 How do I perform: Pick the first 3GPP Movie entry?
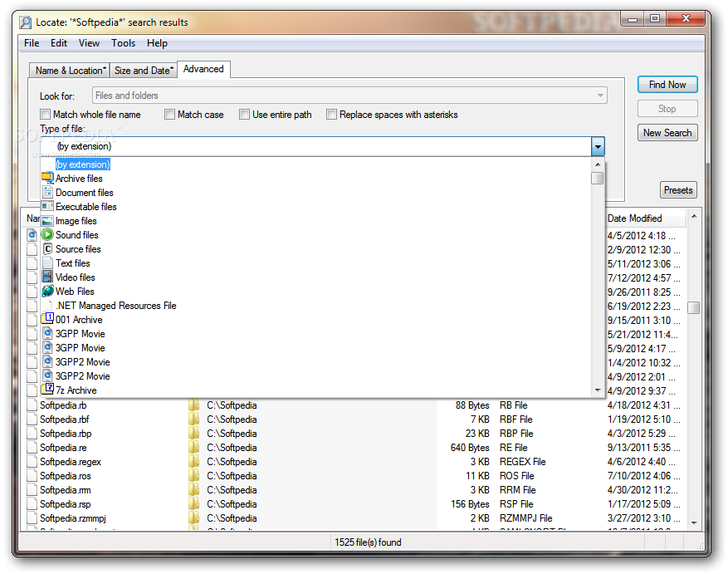[81, 334]
